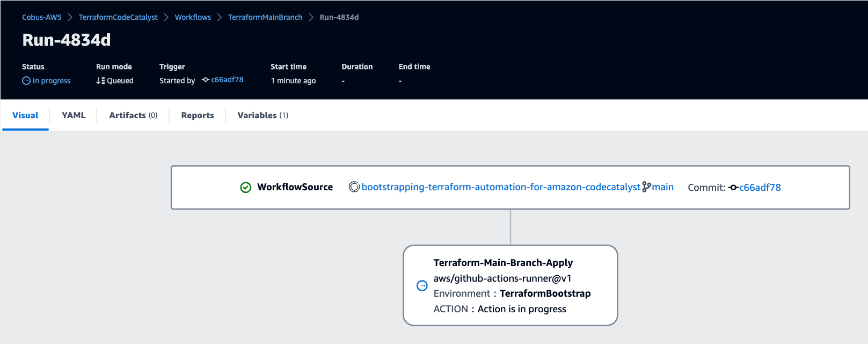This screenshot has width=868, height=344.
Task: Click the commit icon beside Started by
Action: tap(206, 80)
